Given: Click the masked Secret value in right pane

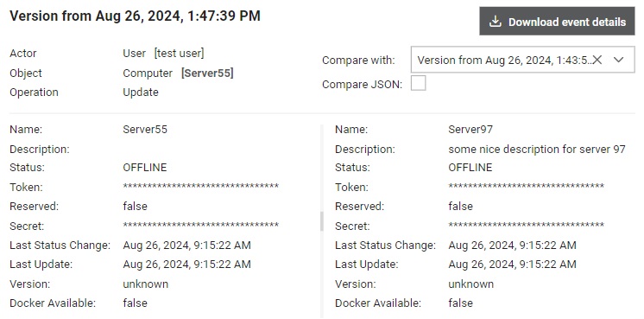Looking at the screenshot, I should coord(526,226).
